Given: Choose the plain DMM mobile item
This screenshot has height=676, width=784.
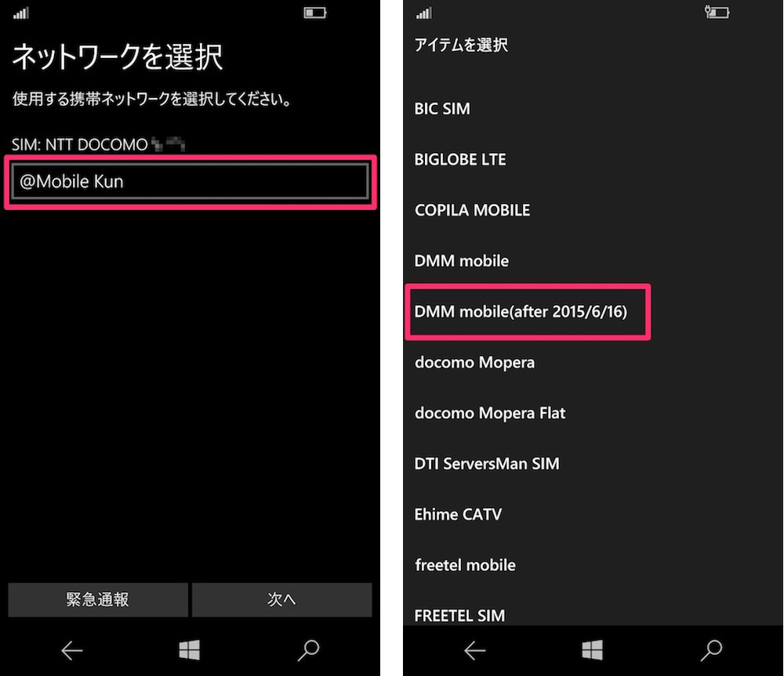Looking at the screenshot, I should 462,261.
